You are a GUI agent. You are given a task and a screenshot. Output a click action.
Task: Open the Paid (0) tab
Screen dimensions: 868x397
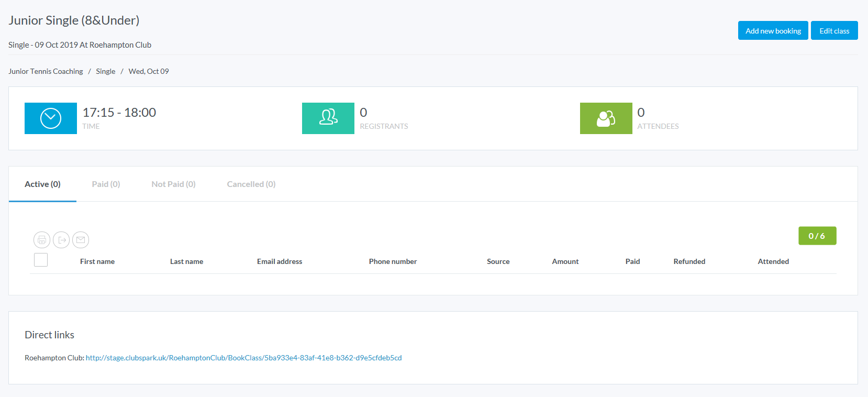click(106, 184)
